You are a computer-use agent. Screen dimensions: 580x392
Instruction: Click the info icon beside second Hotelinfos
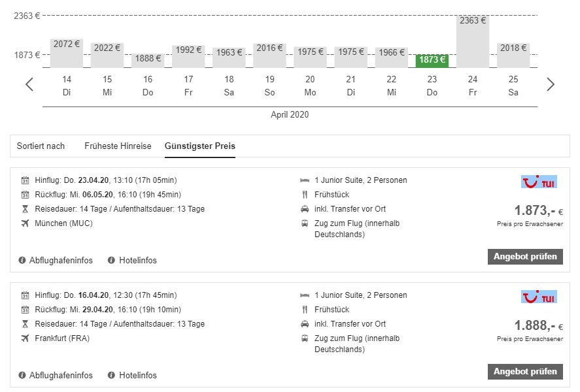click(x=112, y=375)
